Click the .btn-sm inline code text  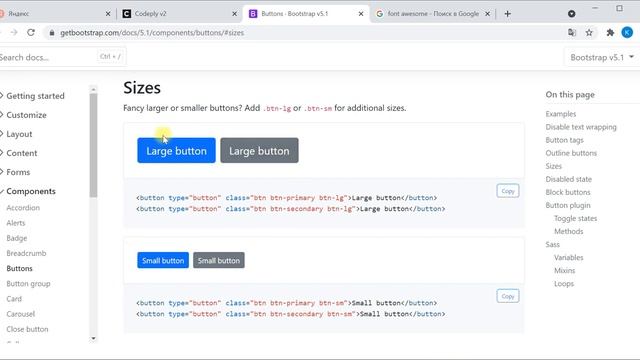(x=318, y=109)
